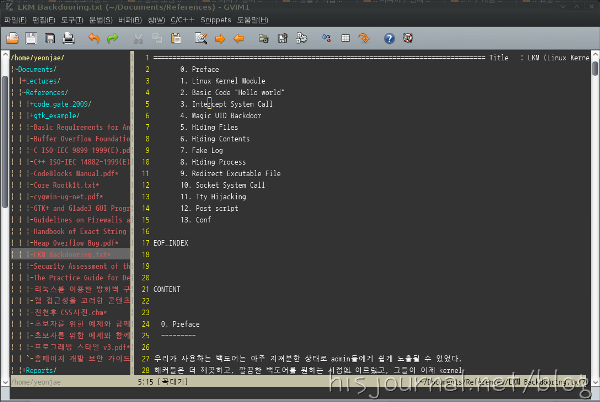This screenshot has width=600, height=402.
Task: Open the 도움말(H) menu
Action: point(252,20)
